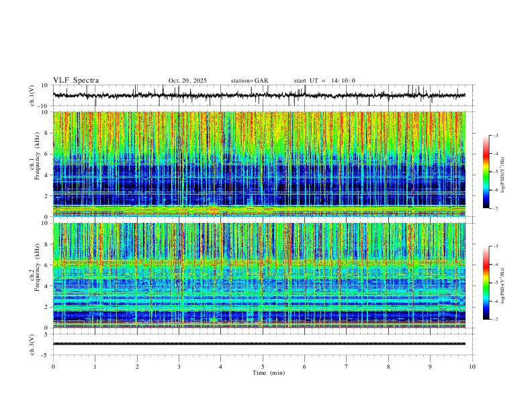532x411 pixels.
Task: Click time axis tick label '3'
Action: click(x=179, y=367)
